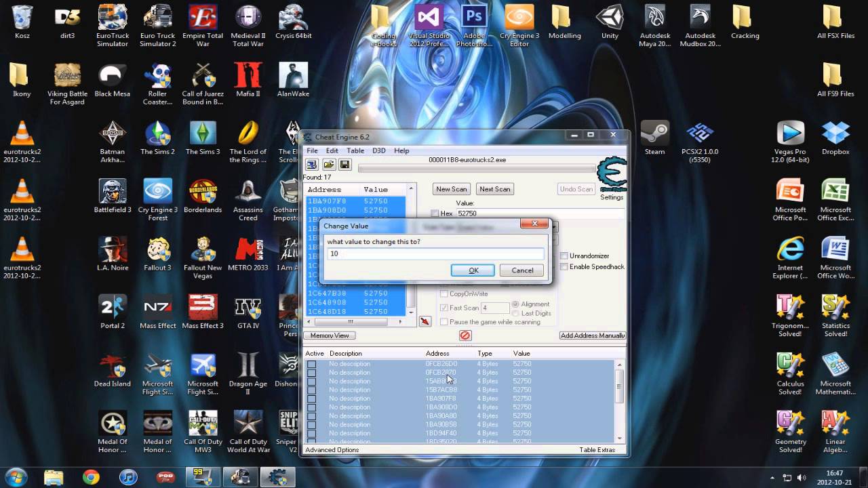The width and height of the screenshot is (868, 488).
Task: Open the Kosz recycle bin icon
Action: (x=22, y=22)
